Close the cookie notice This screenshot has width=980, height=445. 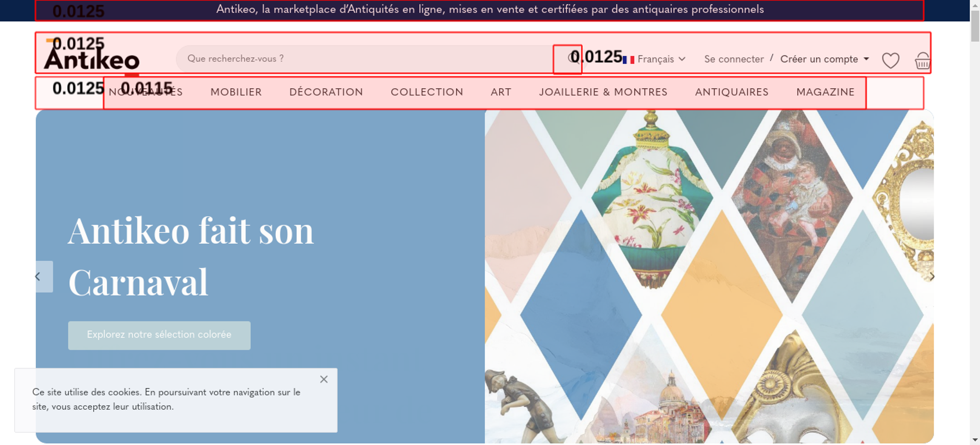[324, 379]
